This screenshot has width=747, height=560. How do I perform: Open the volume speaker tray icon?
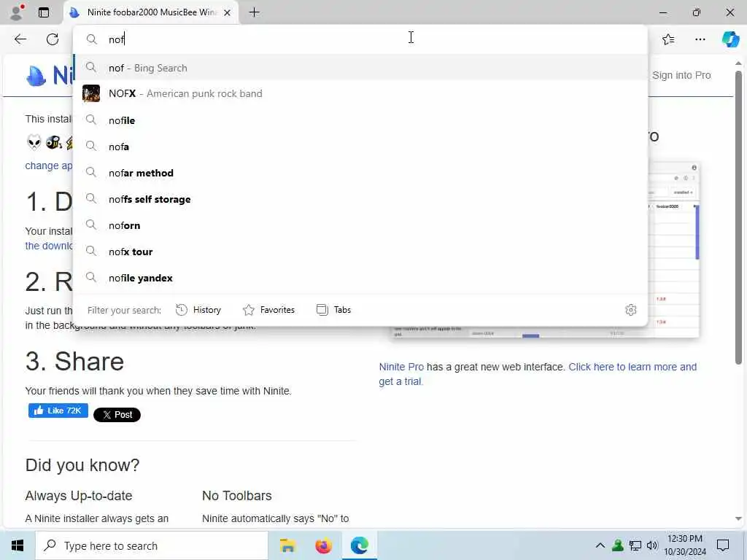(x=652, y=545)
